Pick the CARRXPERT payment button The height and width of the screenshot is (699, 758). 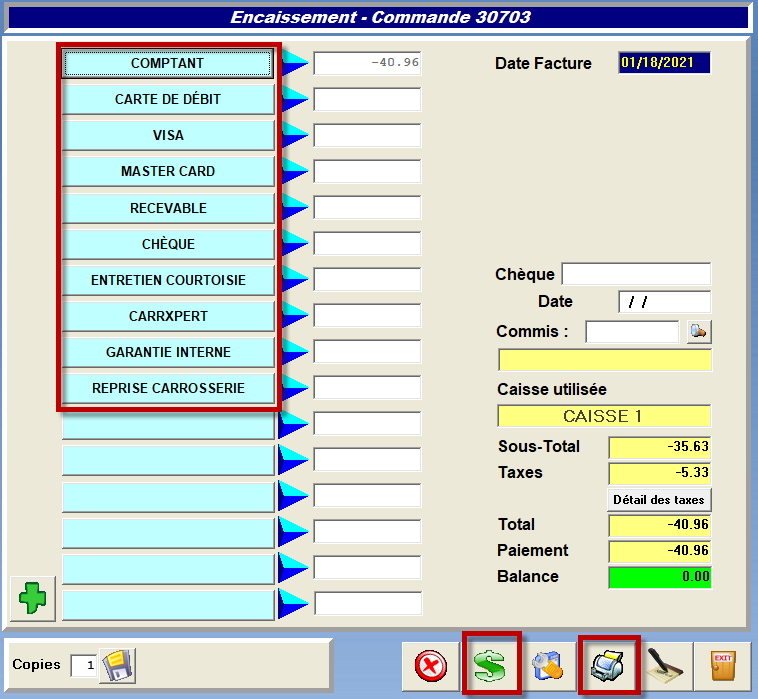[168, 316]
